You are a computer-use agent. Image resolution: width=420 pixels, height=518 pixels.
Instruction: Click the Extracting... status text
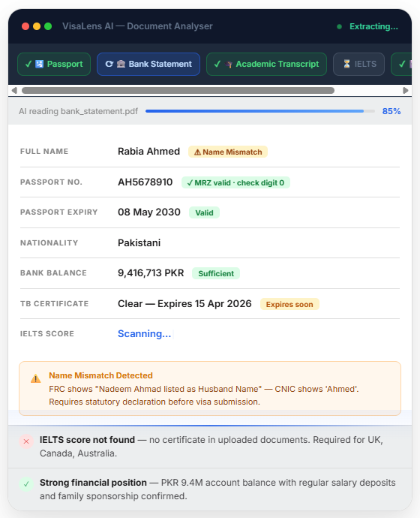[373, 26]
